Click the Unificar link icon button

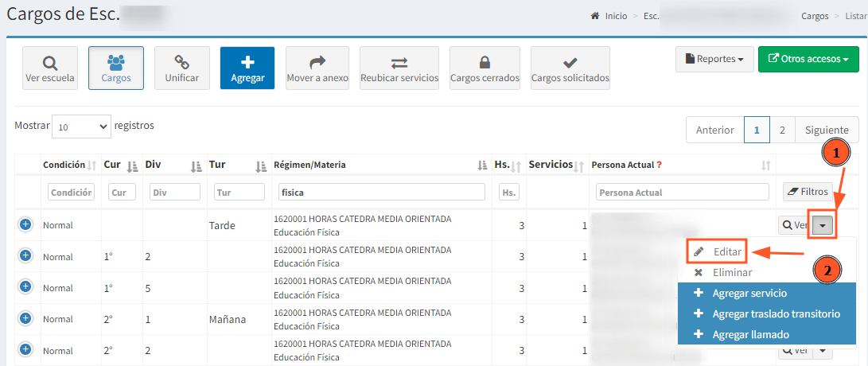(x=182, y=68)
